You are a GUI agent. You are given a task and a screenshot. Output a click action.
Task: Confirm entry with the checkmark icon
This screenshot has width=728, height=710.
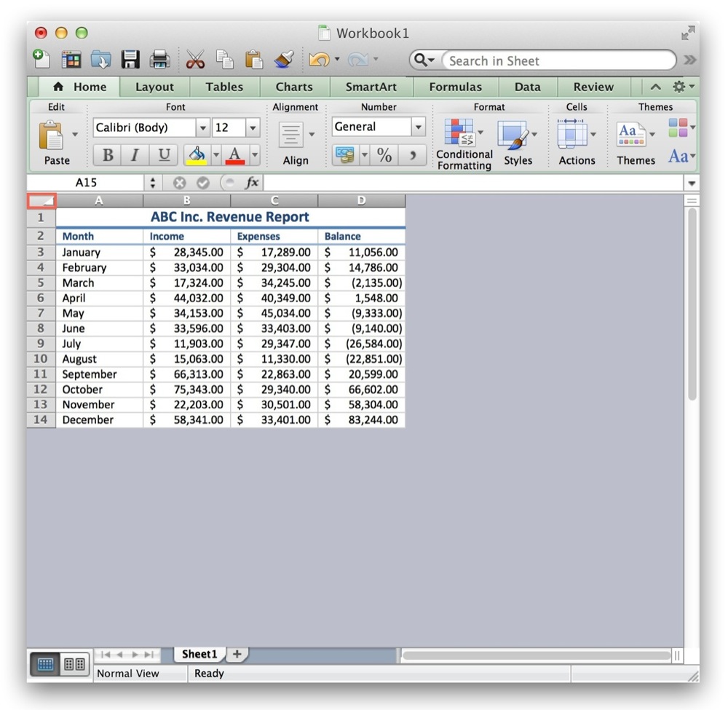[x=203, y=183]
